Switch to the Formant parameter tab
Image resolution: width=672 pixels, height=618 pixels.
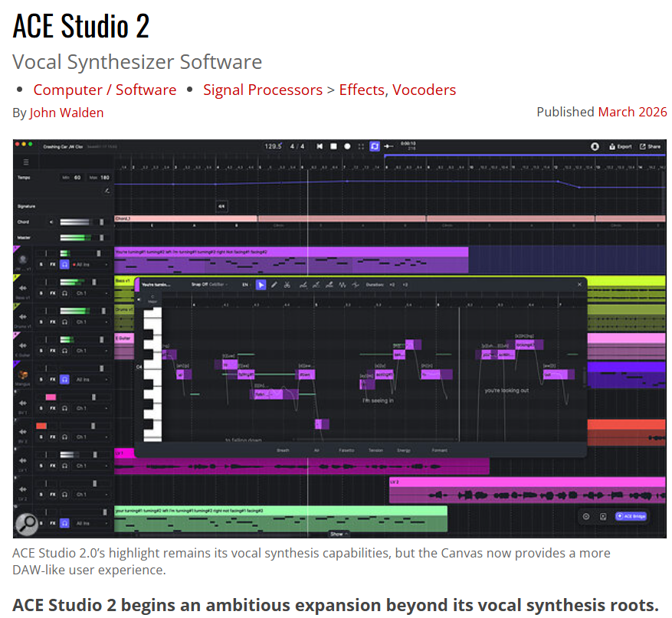point(439,450)
